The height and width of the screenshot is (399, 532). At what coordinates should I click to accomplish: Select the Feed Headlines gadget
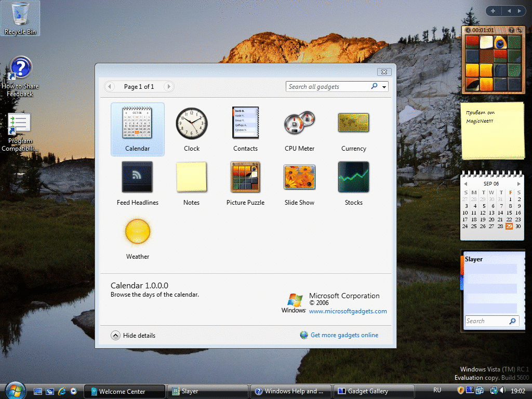tap(137, 183)
